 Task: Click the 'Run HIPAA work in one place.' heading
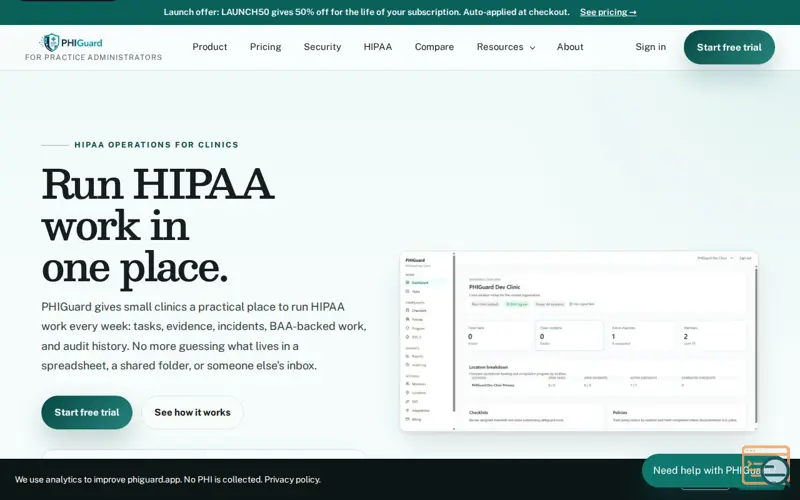158,226
